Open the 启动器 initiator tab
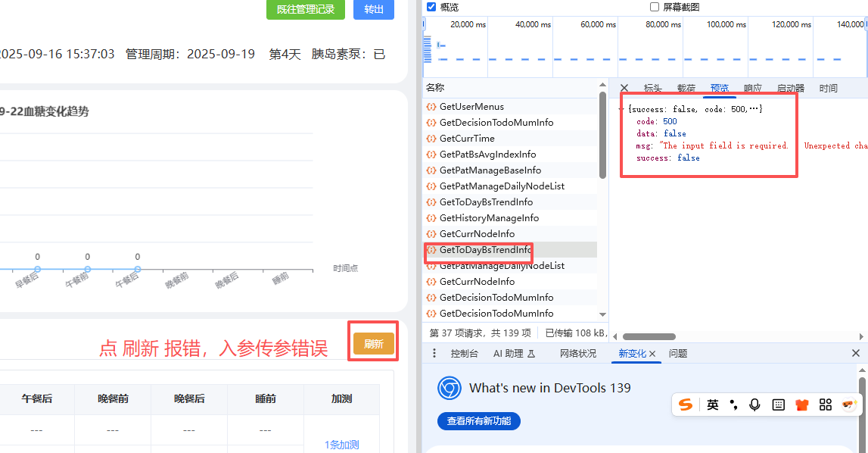This screenshot has height=453, width=868. click(791, 88)
